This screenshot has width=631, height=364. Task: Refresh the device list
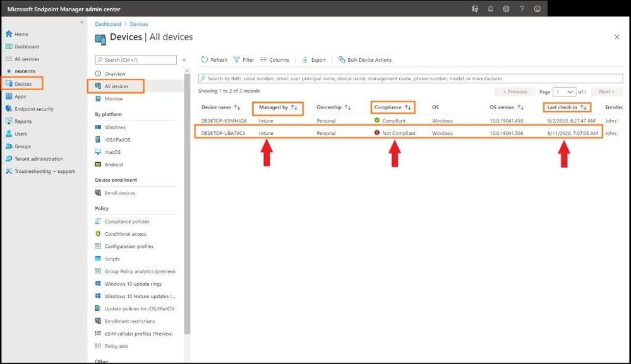pos(215,60)
